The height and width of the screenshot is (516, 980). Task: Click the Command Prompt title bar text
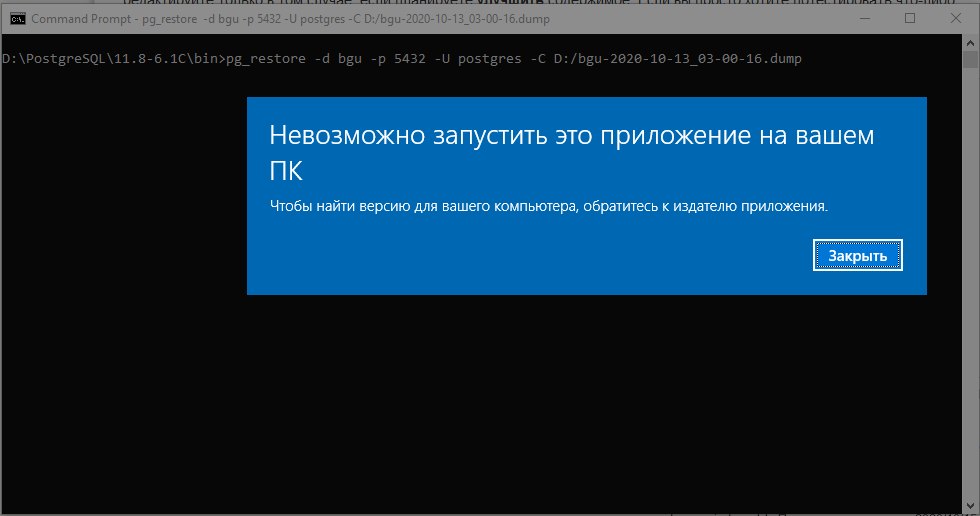[x=291, y=19]
